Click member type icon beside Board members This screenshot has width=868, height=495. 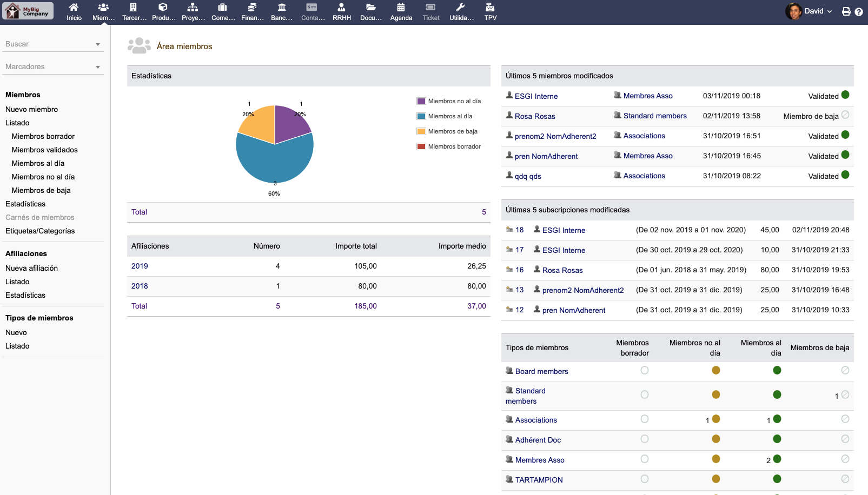coord(509,371)
